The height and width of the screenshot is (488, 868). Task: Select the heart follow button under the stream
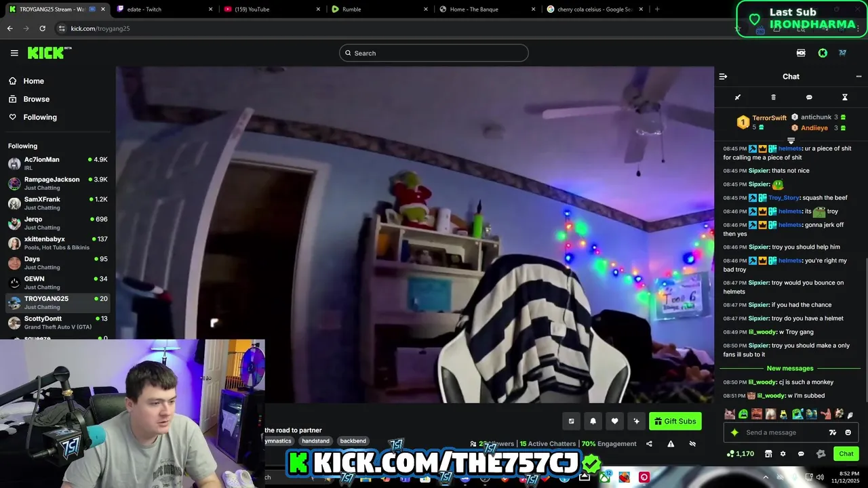615,421
